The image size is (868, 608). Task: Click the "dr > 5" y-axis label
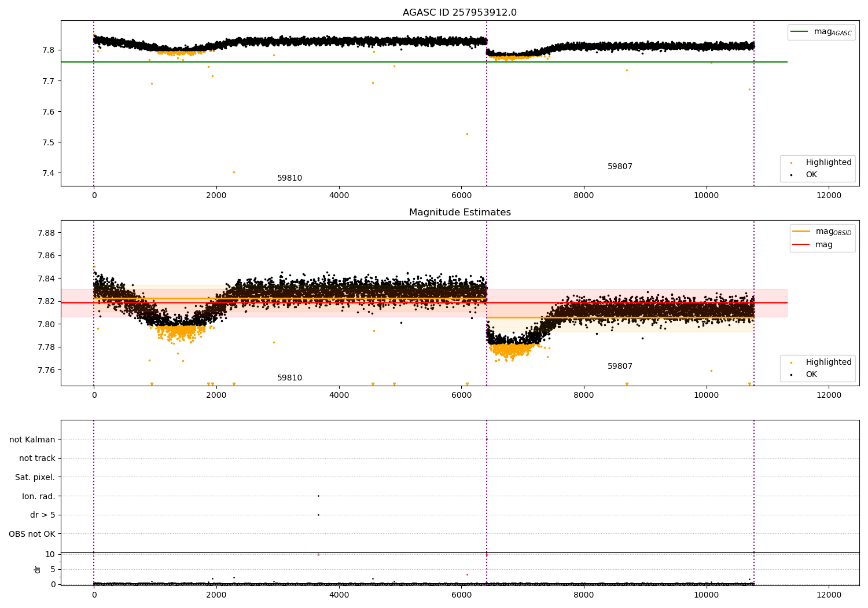42,515
